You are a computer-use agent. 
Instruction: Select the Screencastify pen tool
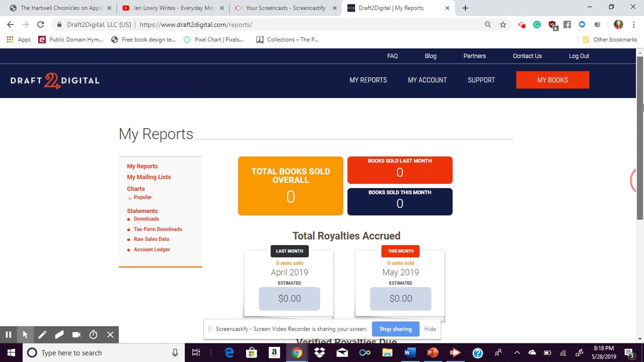click(x=42, y=335)
